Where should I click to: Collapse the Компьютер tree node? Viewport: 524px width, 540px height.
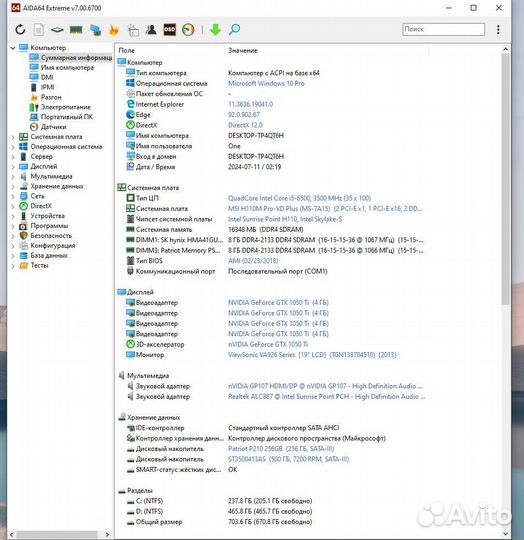[13, 48]
